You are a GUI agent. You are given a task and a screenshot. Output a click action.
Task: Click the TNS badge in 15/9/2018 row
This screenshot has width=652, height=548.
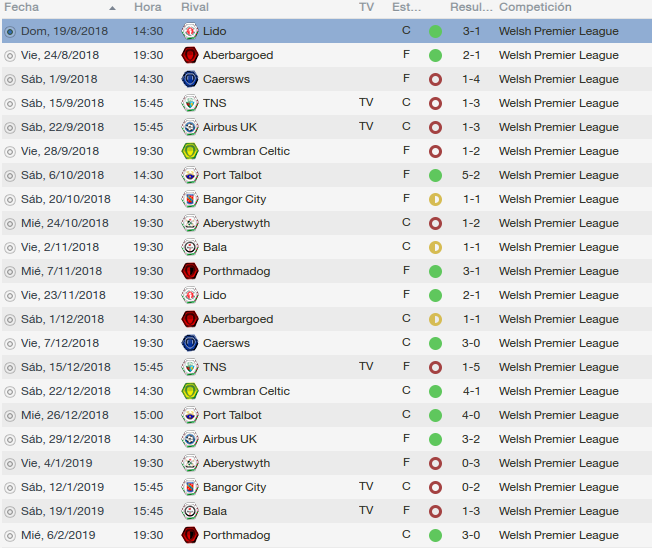click(x=190, y=103)
